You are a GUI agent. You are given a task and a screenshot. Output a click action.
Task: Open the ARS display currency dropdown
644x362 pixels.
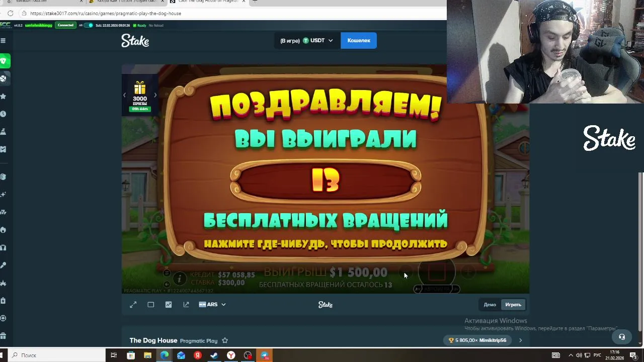coord(212,305)
